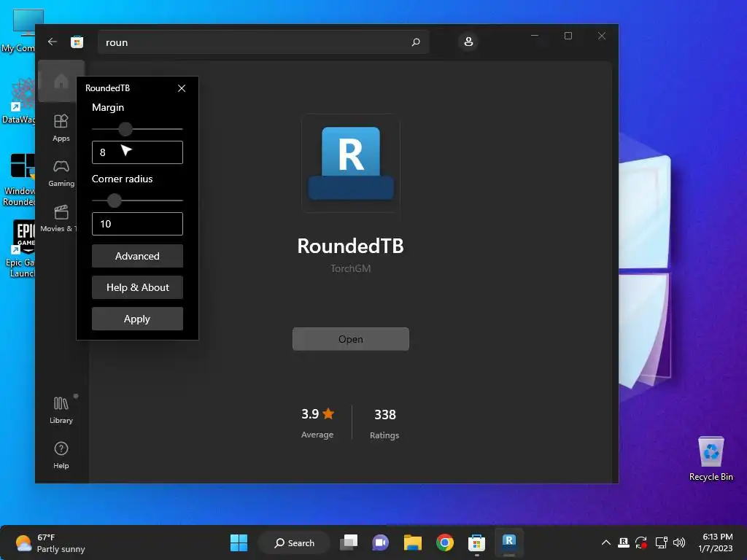The width and height of the screenshot is (747, 560).
Task: Open the Gaming section in sidebar
Action: point(61,174)
